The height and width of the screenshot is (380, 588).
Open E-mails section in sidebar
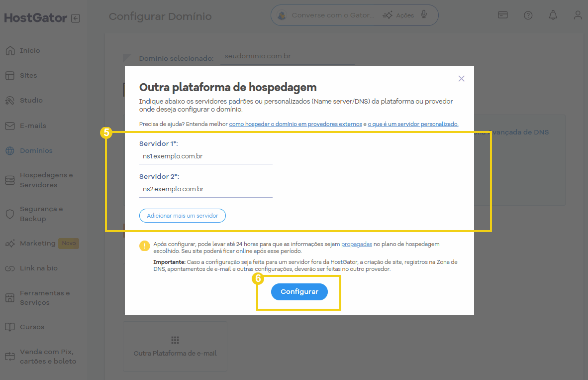coord(33,126)
